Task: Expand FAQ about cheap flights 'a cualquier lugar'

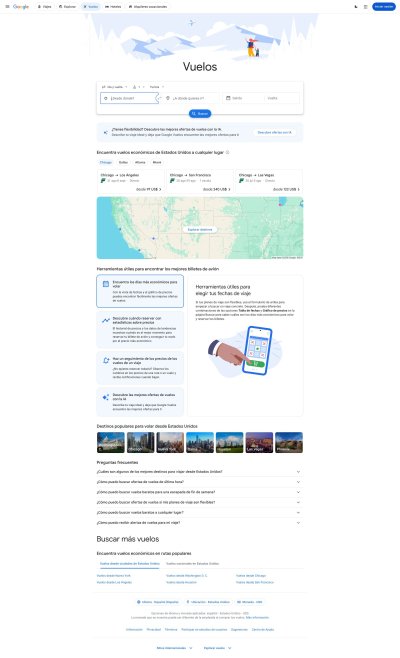Action: point(200,512)
